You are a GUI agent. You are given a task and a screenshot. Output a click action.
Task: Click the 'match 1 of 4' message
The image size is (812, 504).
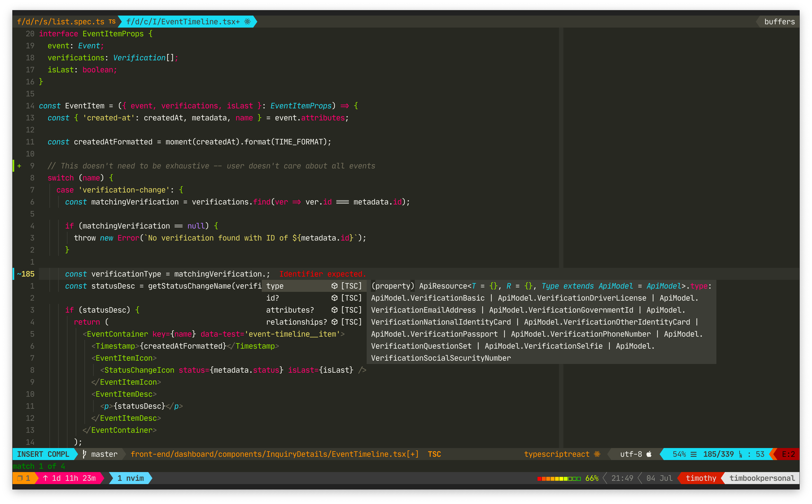click(39, 466)
